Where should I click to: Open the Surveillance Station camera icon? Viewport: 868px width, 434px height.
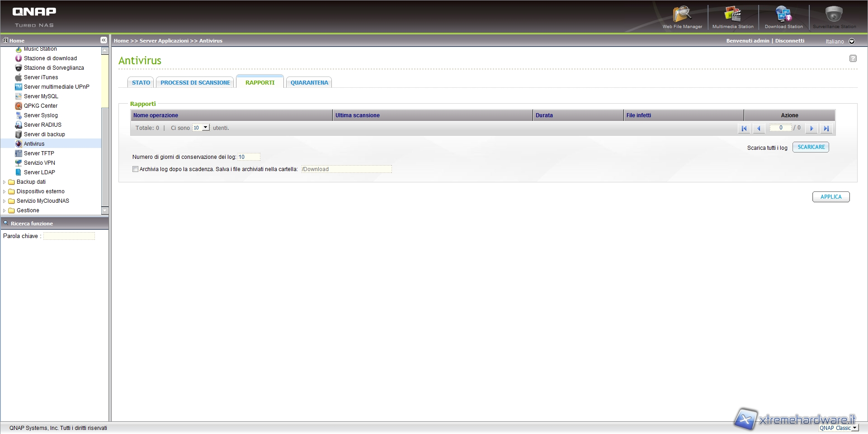pyautogui.click(x=834, y=16)
